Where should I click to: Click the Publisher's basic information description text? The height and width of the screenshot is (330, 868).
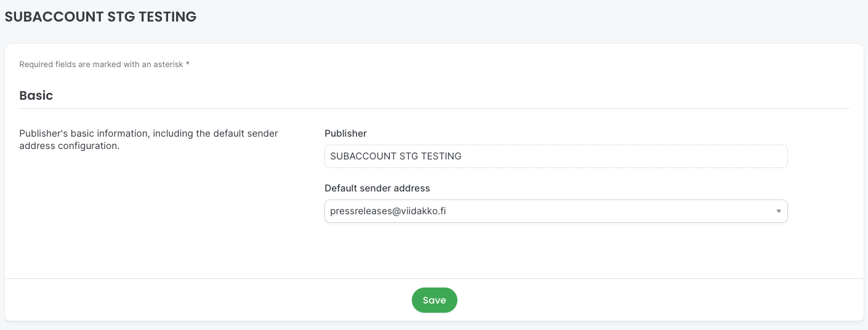click(x=148, y=140)
